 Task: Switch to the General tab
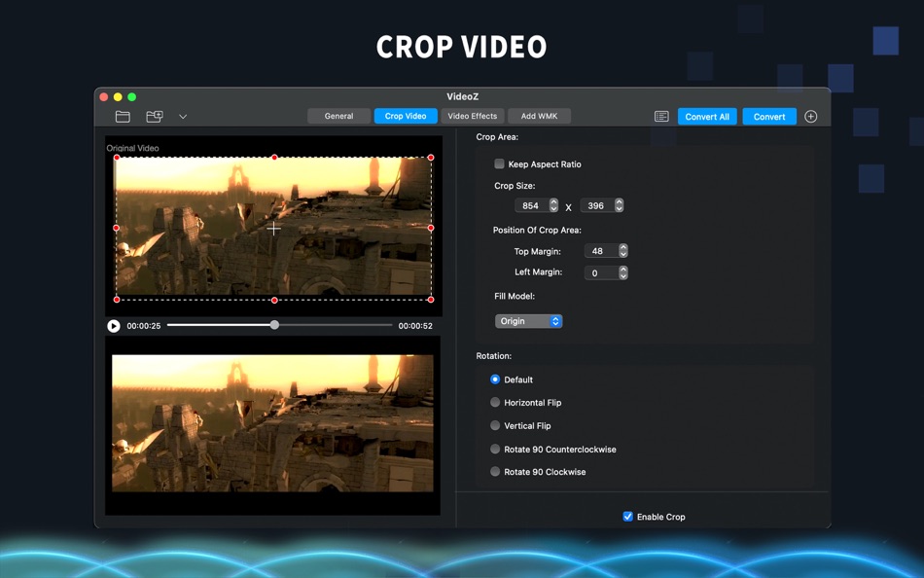tap(338, 116)
